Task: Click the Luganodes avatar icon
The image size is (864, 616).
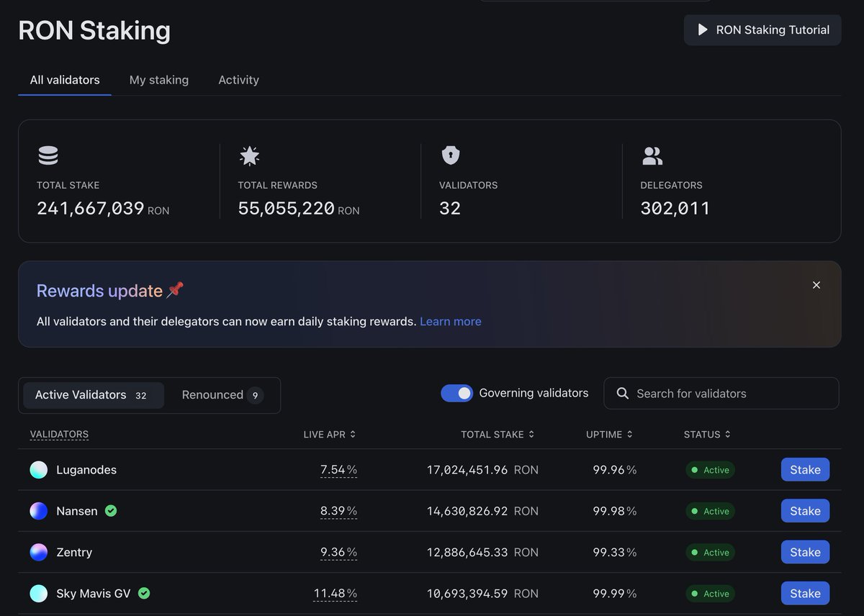Action: pos(38,470)
